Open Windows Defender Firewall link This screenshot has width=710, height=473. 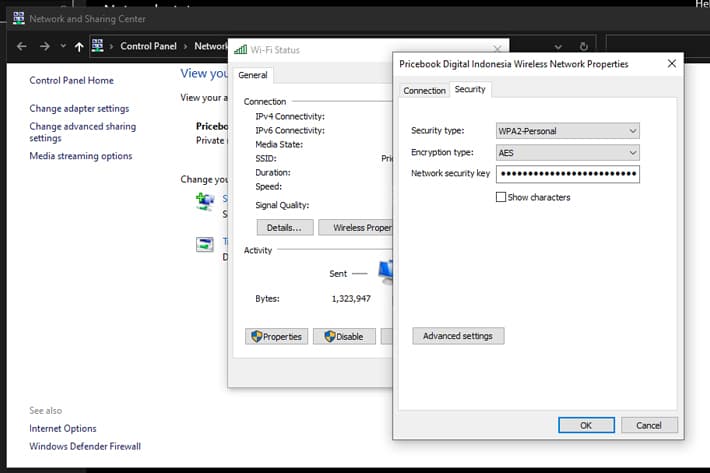pos(85,446)
